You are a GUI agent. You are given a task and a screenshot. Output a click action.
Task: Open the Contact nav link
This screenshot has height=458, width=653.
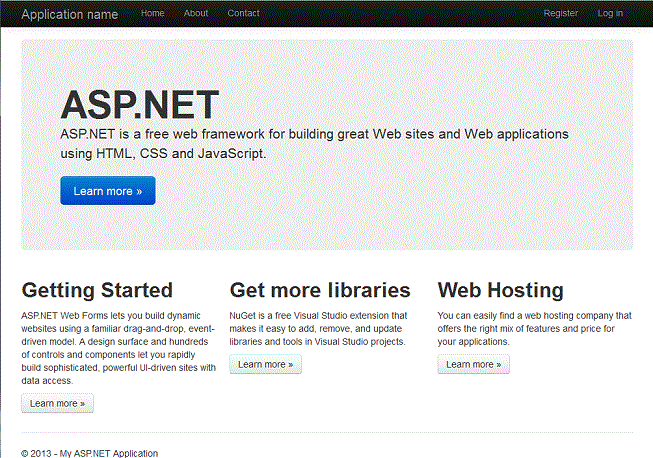point(243,13)
